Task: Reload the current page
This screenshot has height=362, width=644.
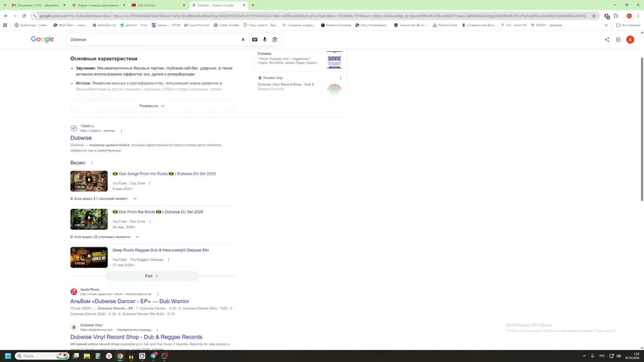Action: pyautogui.click(x=24, y=16)
